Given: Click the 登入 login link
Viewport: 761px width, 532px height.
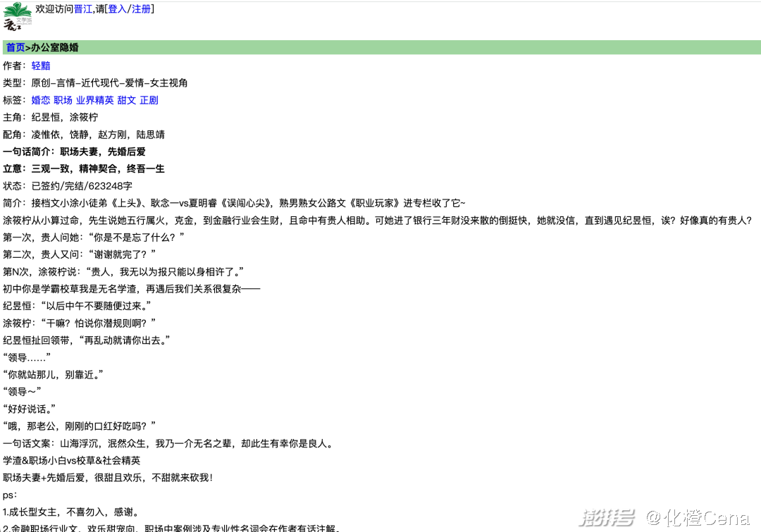Looking at the screenshot, I should tap(117, 9).
